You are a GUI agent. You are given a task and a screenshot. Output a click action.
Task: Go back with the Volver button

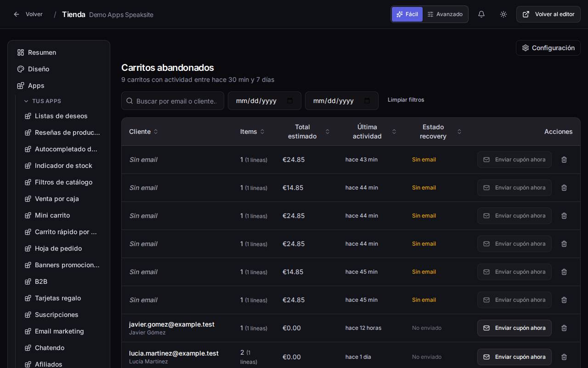pos(28,14)
